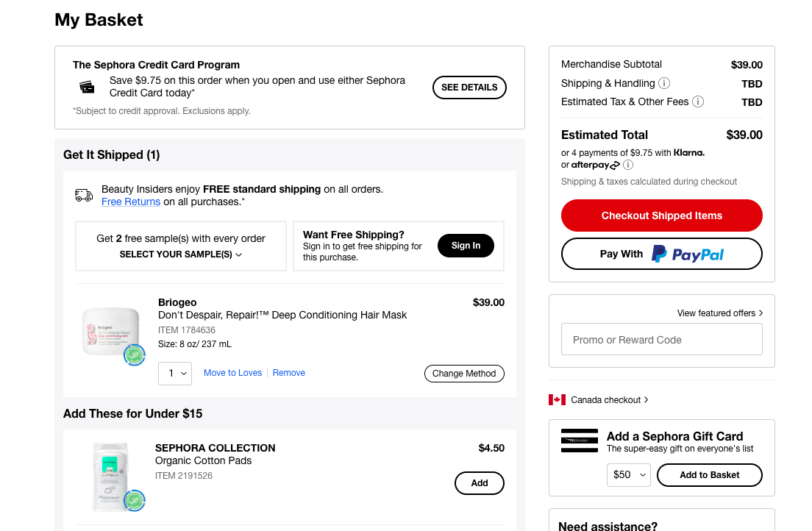Click the shipping truck icon
The image size is (812, 531).
[84, 195]
